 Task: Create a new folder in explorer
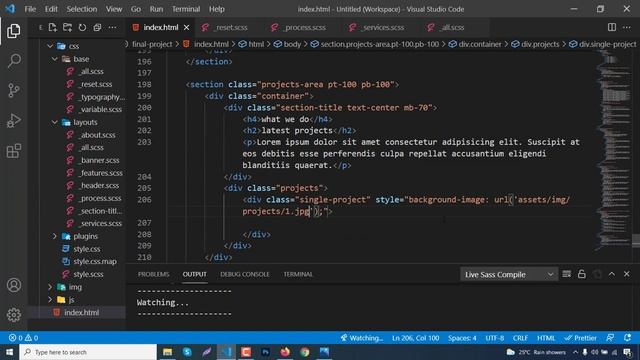point(67,27)
